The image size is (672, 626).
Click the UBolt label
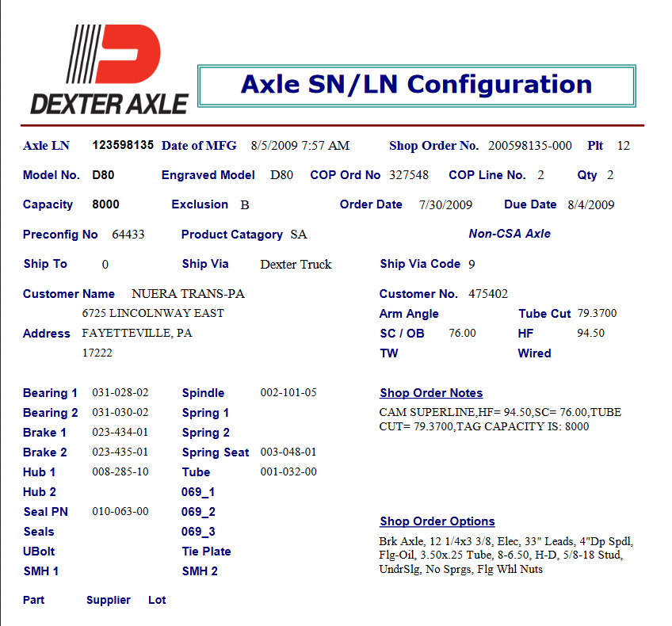tap(39, 551)
